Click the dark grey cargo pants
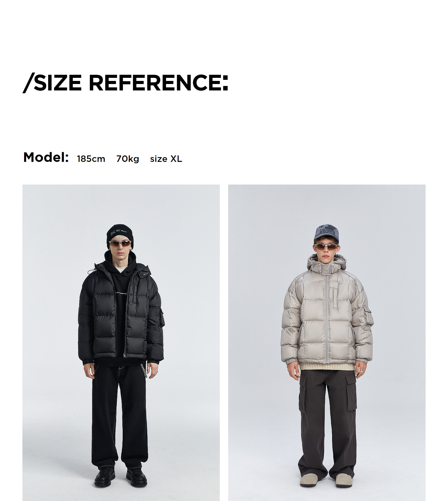Viewport: 448px width, 501px height. tap(328, 423)
